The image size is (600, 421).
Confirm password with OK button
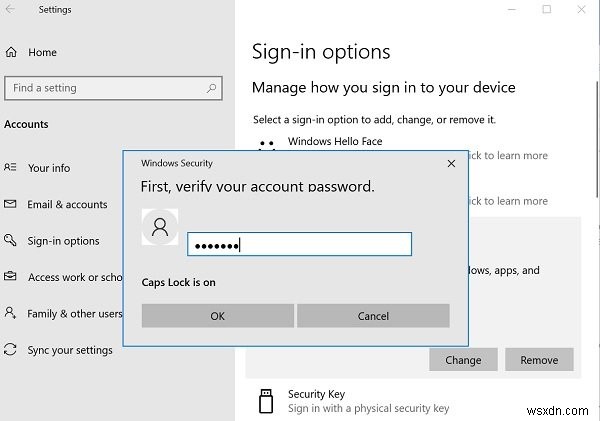click(218, 316)
